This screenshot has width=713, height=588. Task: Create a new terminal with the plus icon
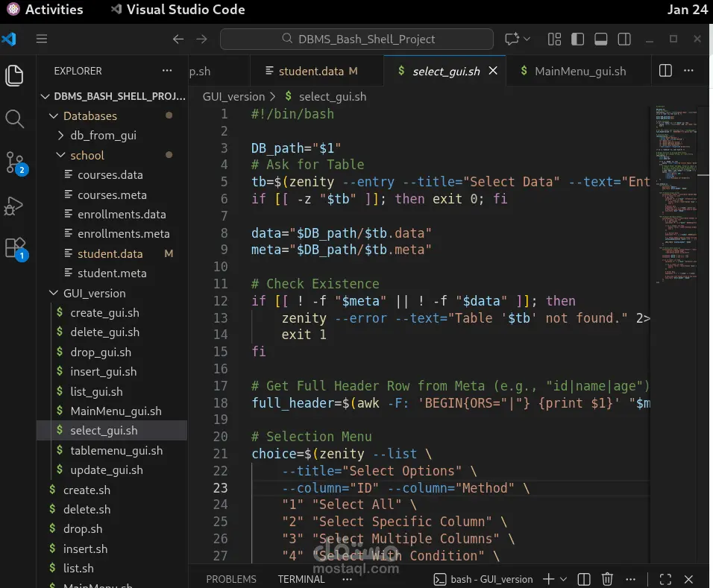[x=547, y=579]
